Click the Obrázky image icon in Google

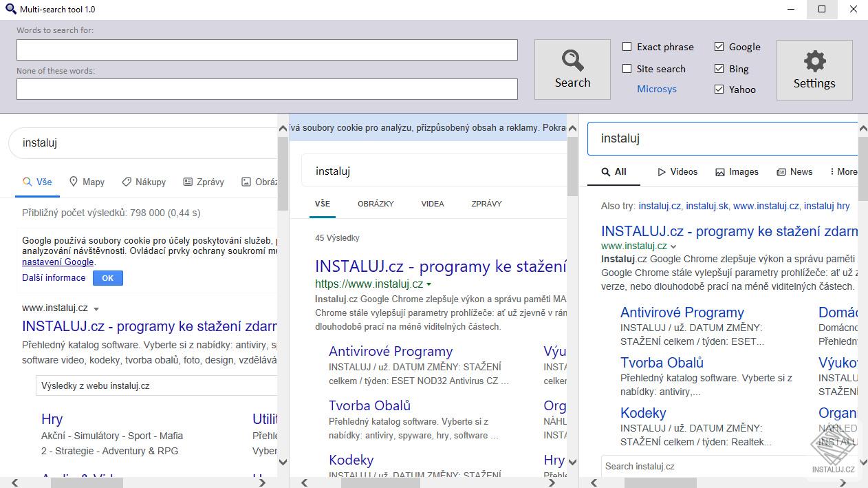tap(246, 182)
